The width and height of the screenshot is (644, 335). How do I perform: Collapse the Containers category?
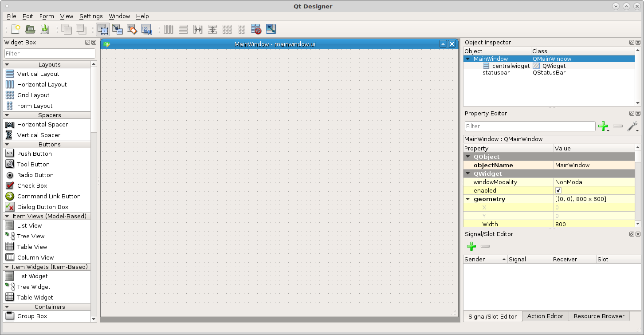[7, 307]
